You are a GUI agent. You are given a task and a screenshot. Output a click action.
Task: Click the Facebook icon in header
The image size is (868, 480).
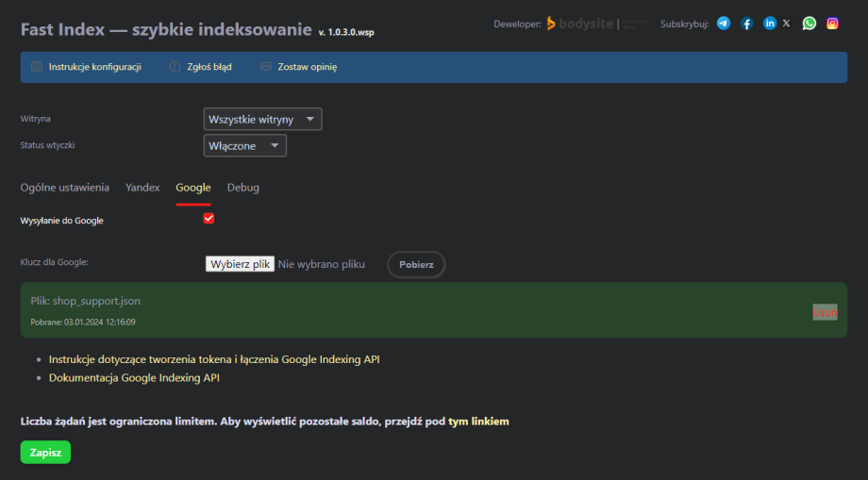pyautogui.click(x=746, y=24)
